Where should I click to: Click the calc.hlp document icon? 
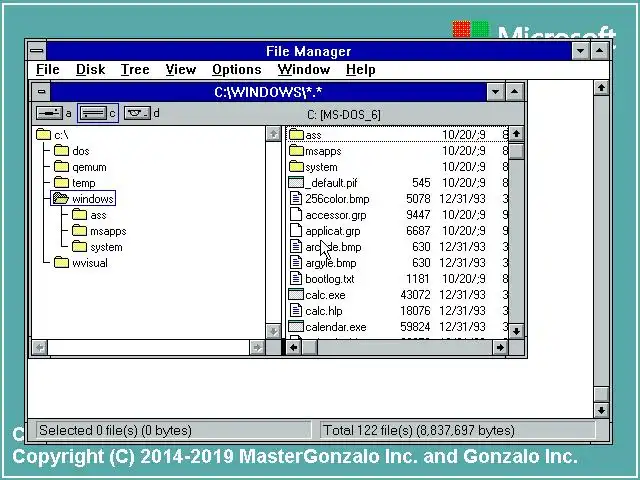[x=296, y=310]
